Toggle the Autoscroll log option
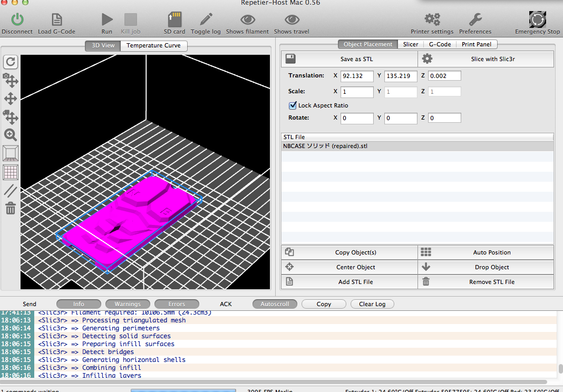The width and height of the screenshot is (563, 392). tap(275, 304)
